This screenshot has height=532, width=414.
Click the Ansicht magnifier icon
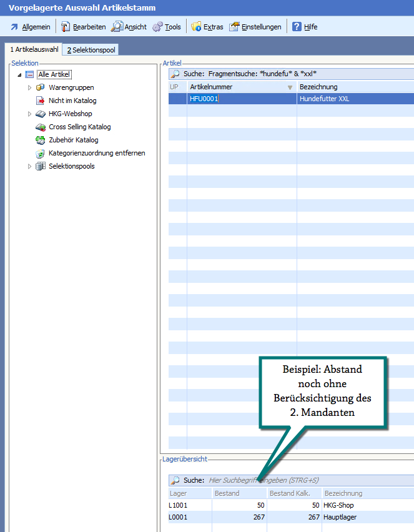click(117, 27)
